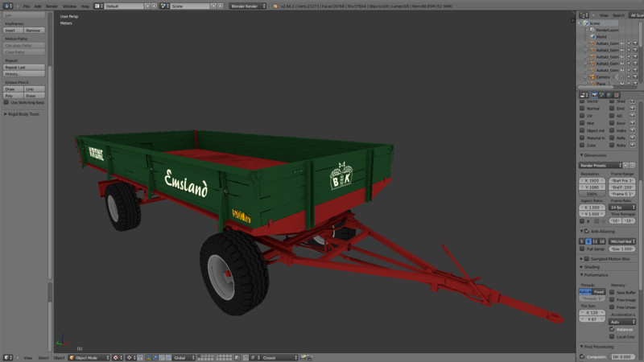Click the Blender logo in info header
Image resolution: width=644 pixels, height=362 pixels.
(x=275, y=6)
